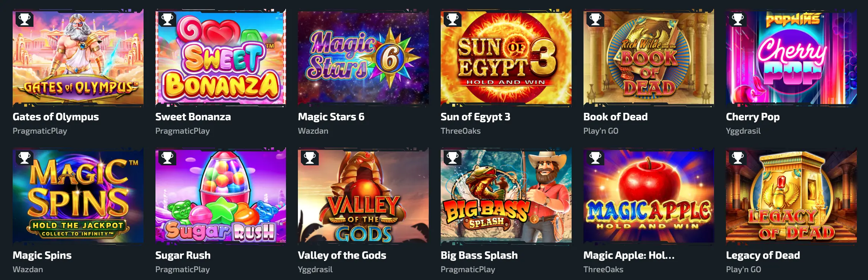Click the Gates of Olympus title link
This screenshot has width=868, height=280.
pyautogui.click(x=56, y=117)
